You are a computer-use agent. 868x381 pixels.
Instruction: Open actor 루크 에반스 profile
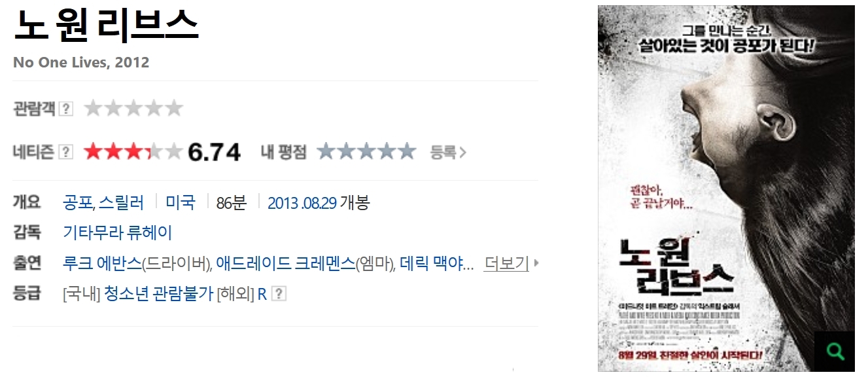(102, 263)
